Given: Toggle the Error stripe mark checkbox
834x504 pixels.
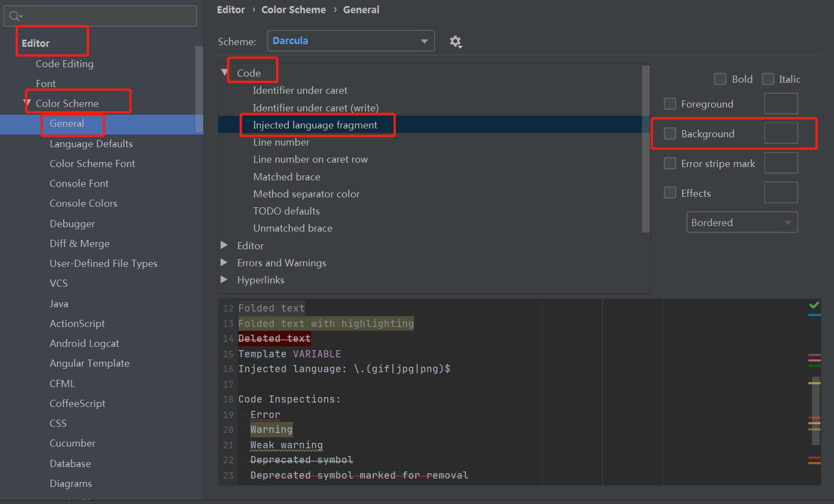Looking at the screenshot, I should pyautogui.click(x=670, y=163).
